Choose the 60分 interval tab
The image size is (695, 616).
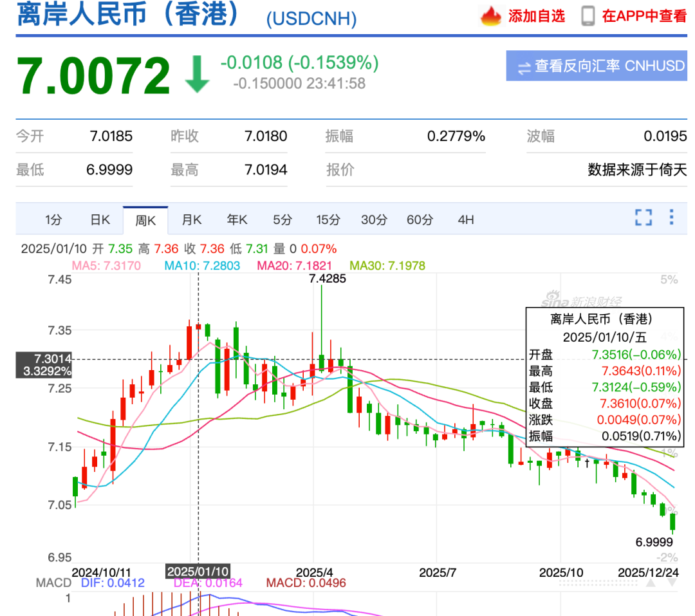coord(420,219)
